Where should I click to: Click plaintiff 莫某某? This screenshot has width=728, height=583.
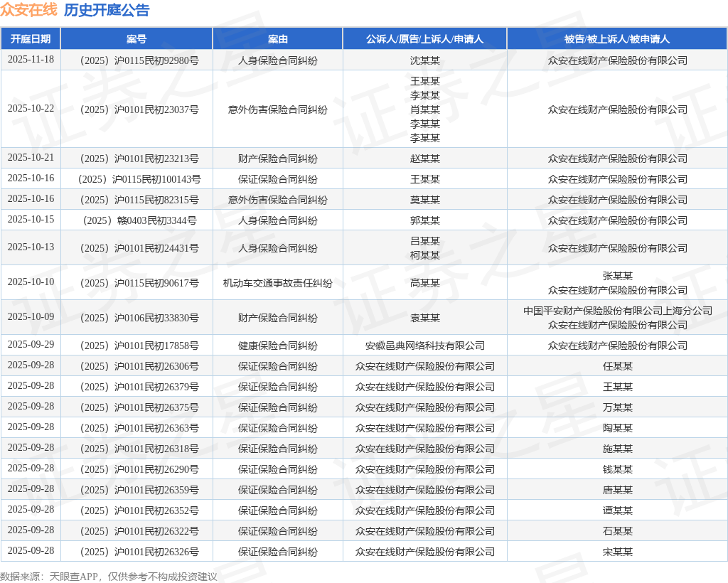tap(425, 200)
